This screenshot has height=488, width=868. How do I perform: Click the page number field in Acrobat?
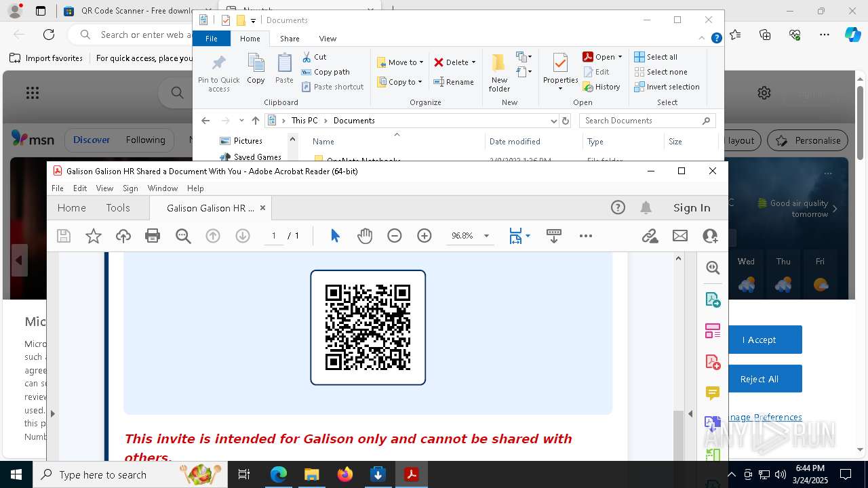tap(274, 236)
